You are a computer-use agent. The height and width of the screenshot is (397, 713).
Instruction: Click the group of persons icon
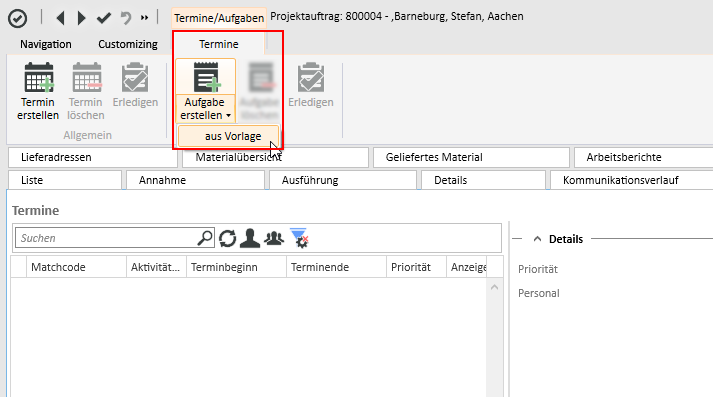pyautogui.click(x=274, y=238)
